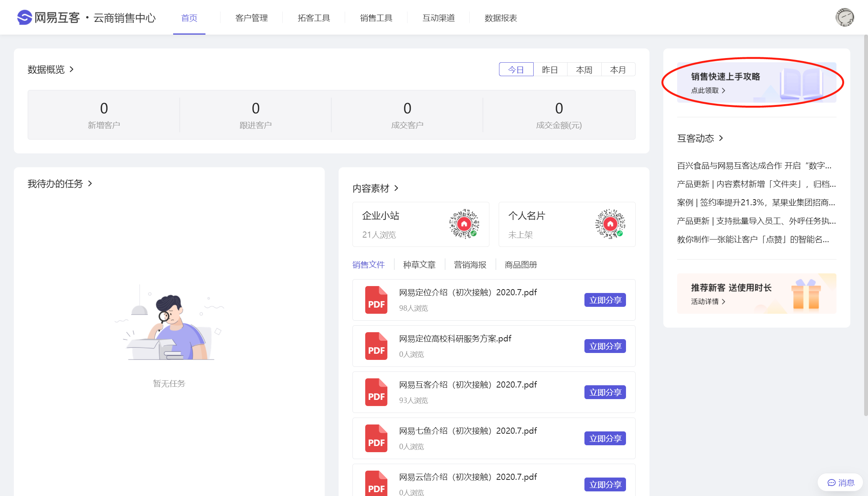Image resolution: width=868 pixels, height=496 pixels.
Task: Click the 成交客户 stat cell
Action: [407, 115]
